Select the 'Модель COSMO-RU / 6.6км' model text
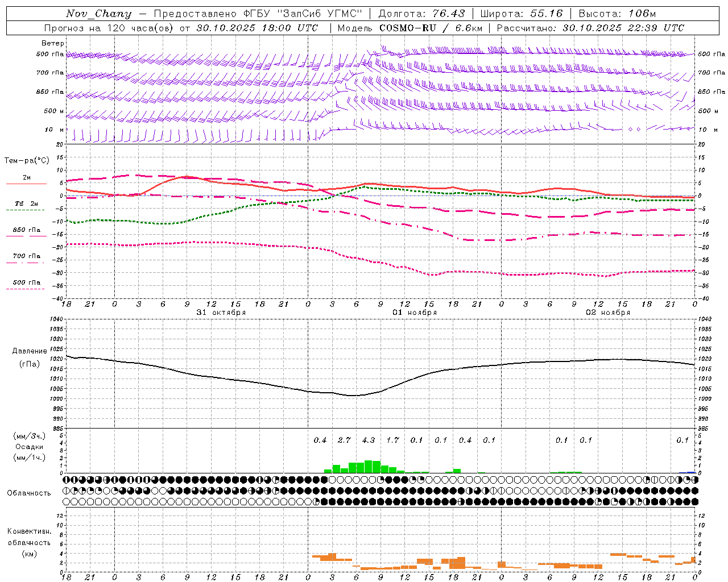Image resolution: width=728 pixels, height=582 pixels. click(410, 28)
